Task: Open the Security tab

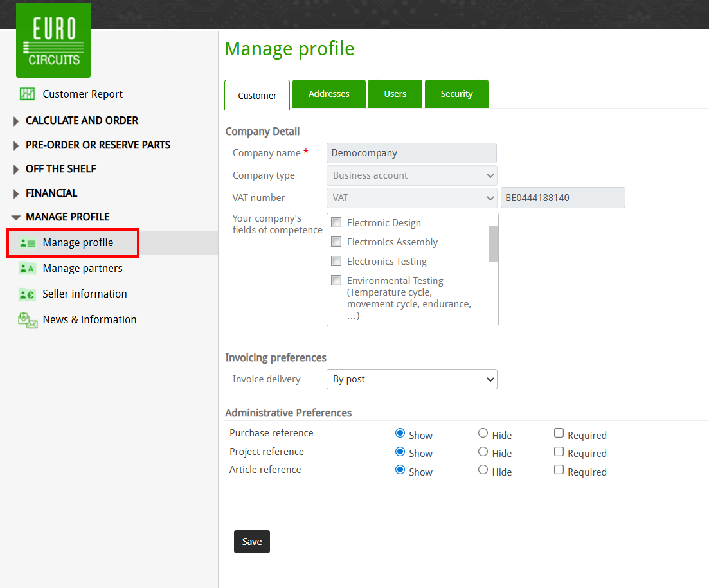Action: (456, 94)
